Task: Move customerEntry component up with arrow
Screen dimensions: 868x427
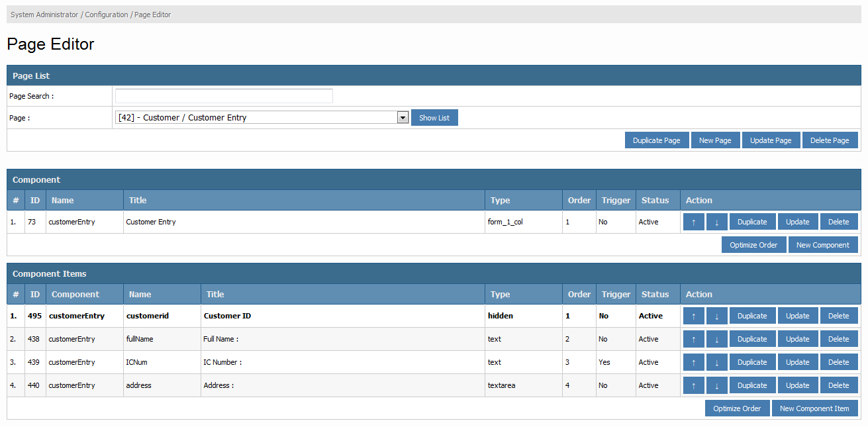Action: (x=693, y=222)
